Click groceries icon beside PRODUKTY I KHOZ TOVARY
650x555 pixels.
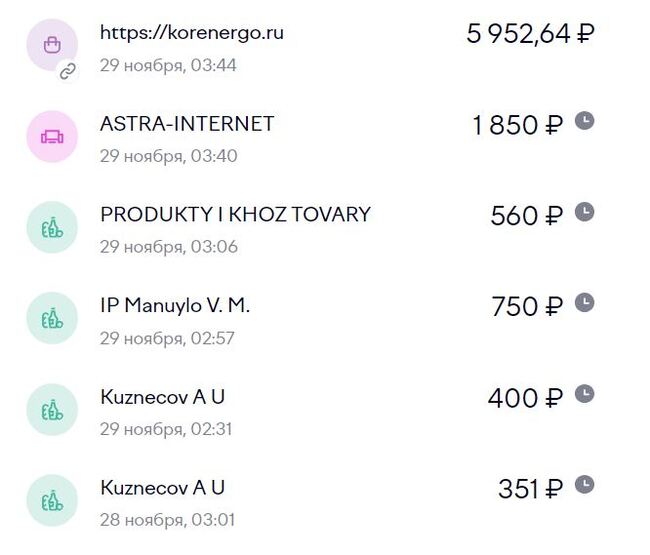51,227
